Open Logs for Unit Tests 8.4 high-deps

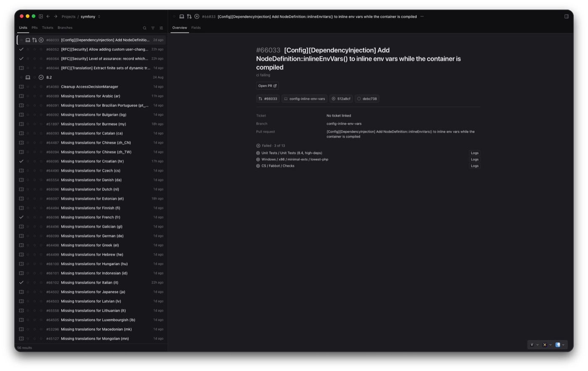pos(475,153)
